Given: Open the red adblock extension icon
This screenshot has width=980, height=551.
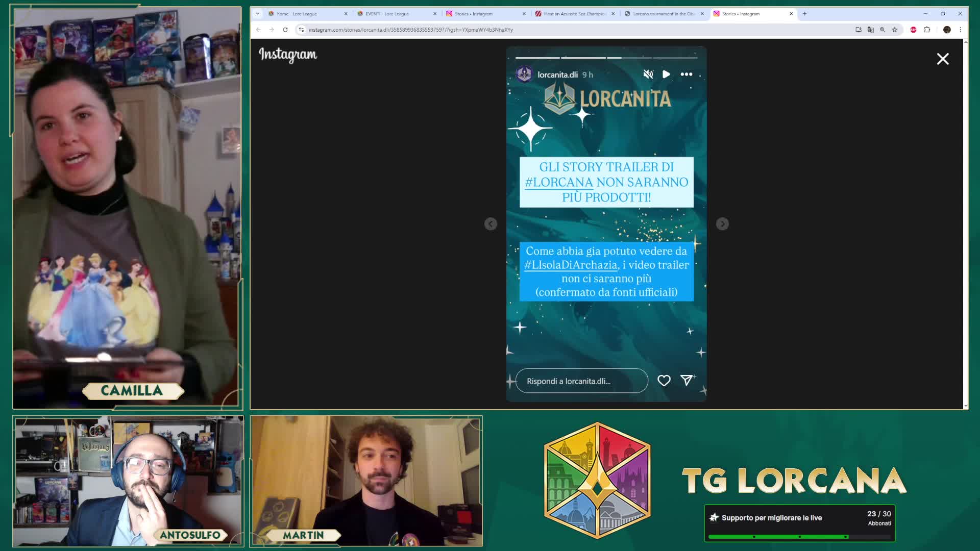Looking at the screenshot, I should pyautogui.click(x=913, y=30).
